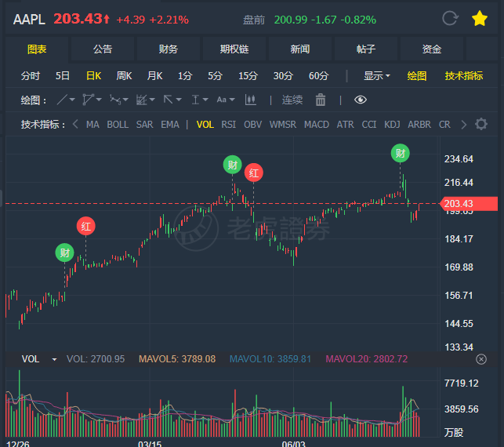Select the line drawing tool

pos(62,100)
